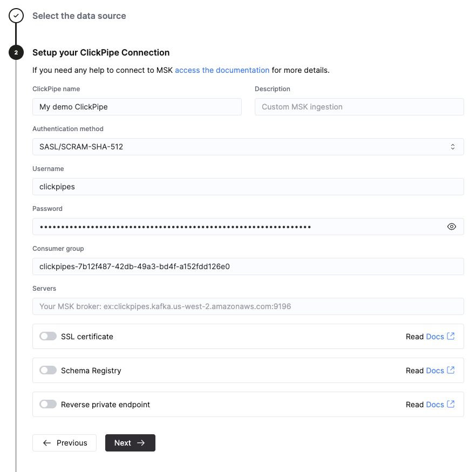Click the step 2 numbered circle indicator
Viewport: 476px width, 472px height.
[x=16, y=53]
